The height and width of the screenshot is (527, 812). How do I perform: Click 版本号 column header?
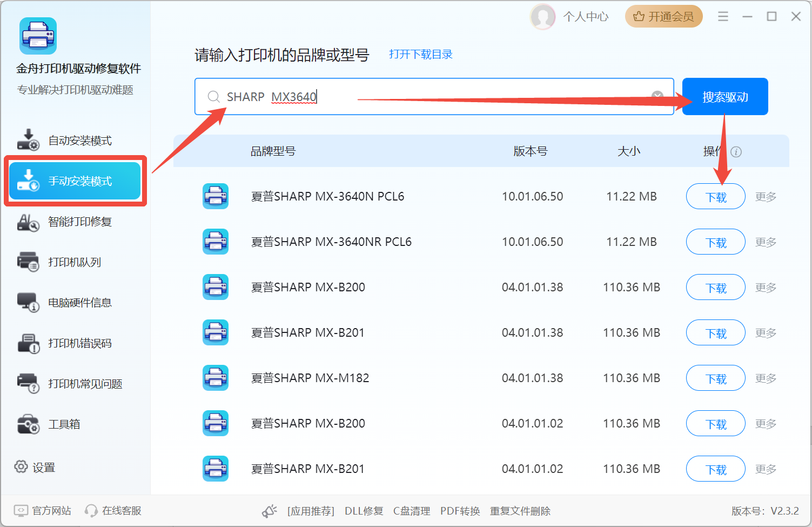coord(531,151)
